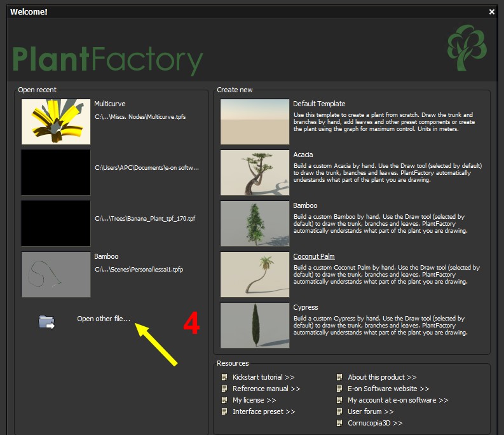Click the Reference manual document icon
Image resolution: width=504 pixels, height=435 pixels.
224,389
